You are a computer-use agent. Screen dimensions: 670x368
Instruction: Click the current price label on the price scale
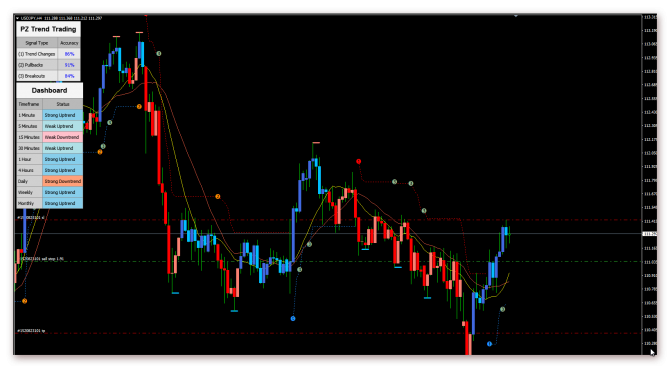650,234
